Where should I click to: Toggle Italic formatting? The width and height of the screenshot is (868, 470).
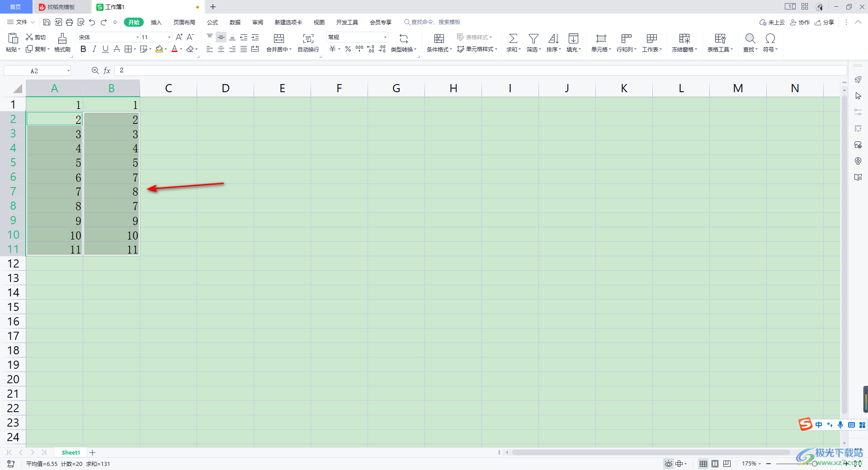(x=94, y=49)
